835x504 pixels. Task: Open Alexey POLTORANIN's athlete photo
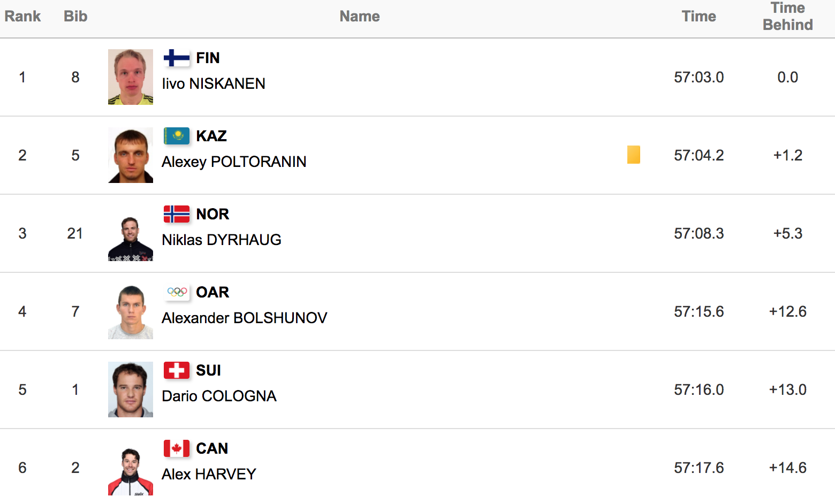point(131,155)
